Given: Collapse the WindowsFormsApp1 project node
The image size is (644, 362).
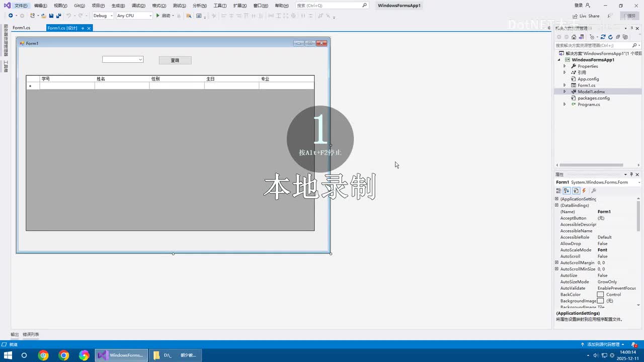Looking at the screenshot, I should (558, 60).
